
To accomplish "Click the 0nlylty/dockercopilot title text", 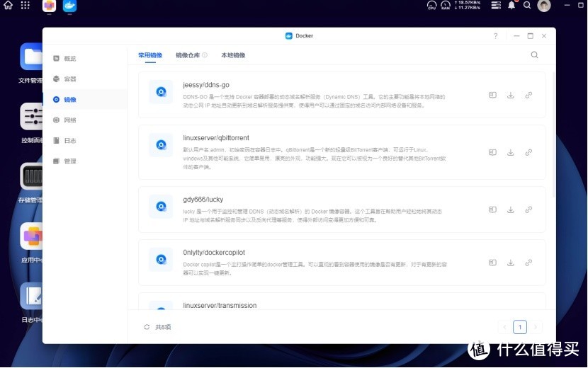I will click(214, 253).
